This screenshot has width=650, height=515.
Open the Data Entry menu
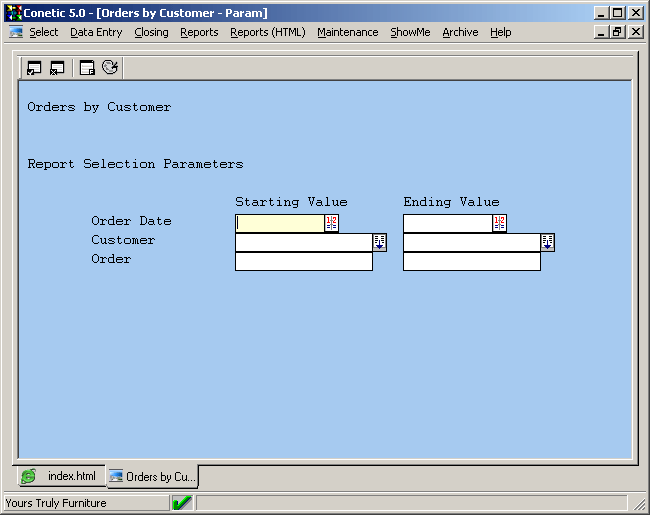pos(96,32)
